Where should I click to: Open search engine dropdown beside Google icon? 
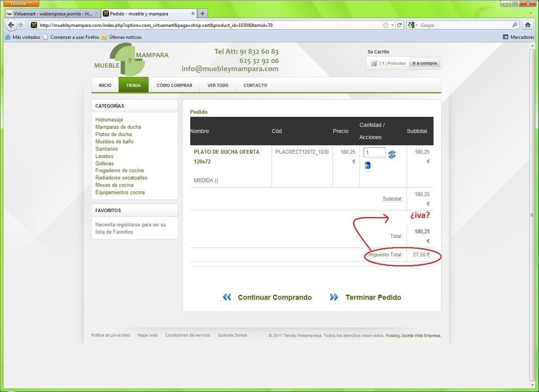click(x=417, y=25)
